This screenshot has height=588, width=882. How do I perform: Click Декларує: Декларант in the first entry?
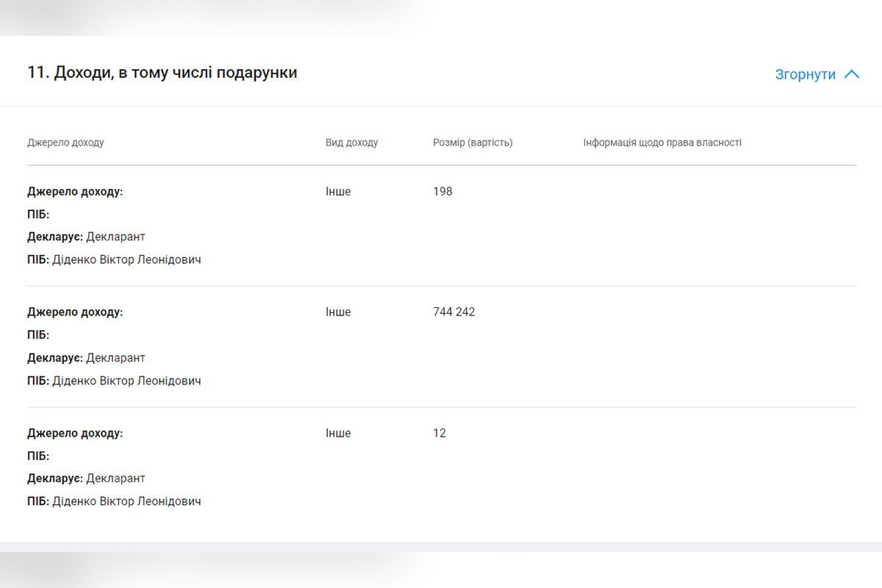[86, 237]
